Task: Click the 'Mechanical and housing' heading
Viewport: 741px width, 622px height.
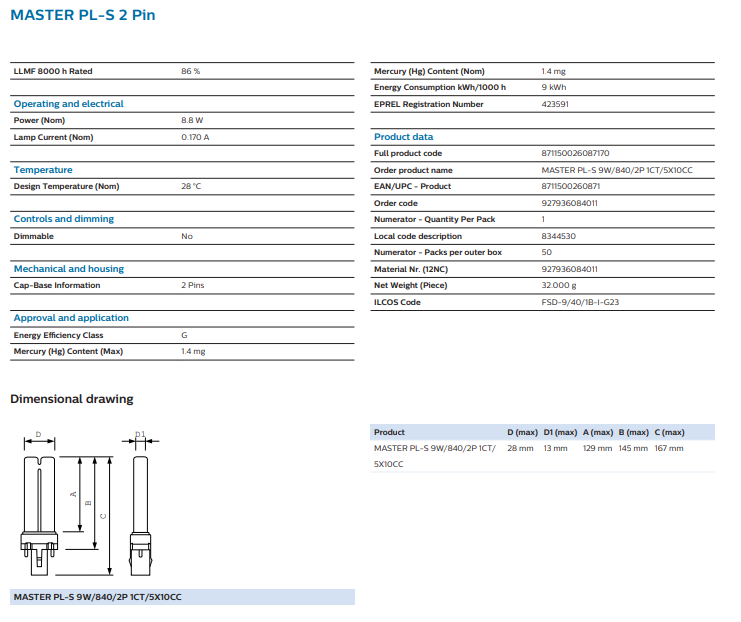Action: pyautogui.click(x=69, y=269)
